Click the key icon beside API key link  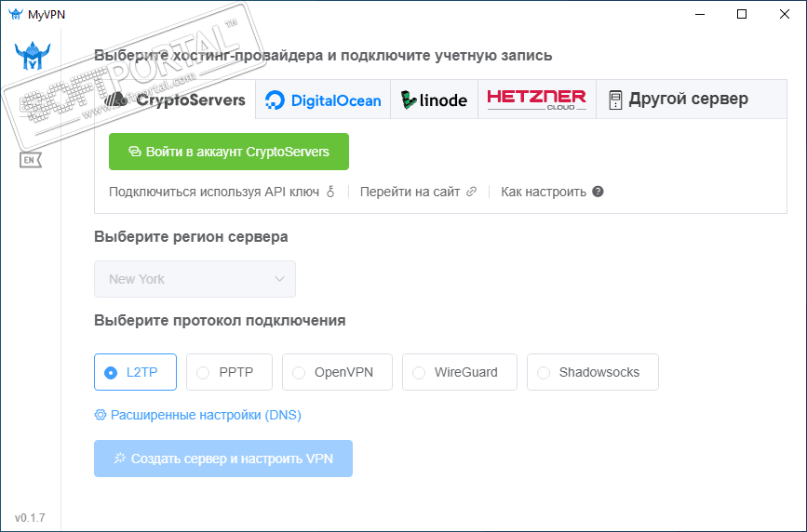click(330, 192)
